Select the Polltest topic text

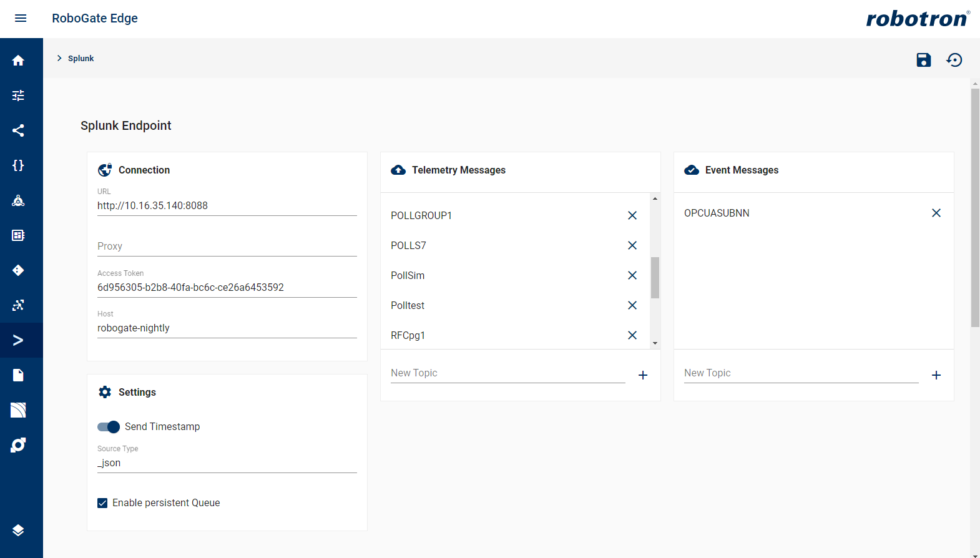(408, 305)
